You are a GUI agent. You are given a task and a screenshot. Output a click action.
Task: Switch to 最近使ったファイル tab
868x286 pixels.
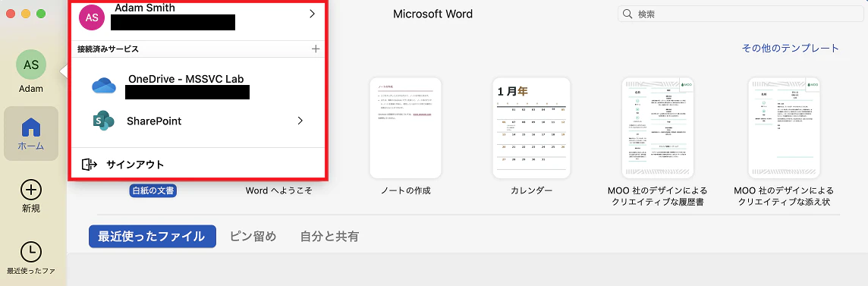pyautogui.click(x=153, y=237)
